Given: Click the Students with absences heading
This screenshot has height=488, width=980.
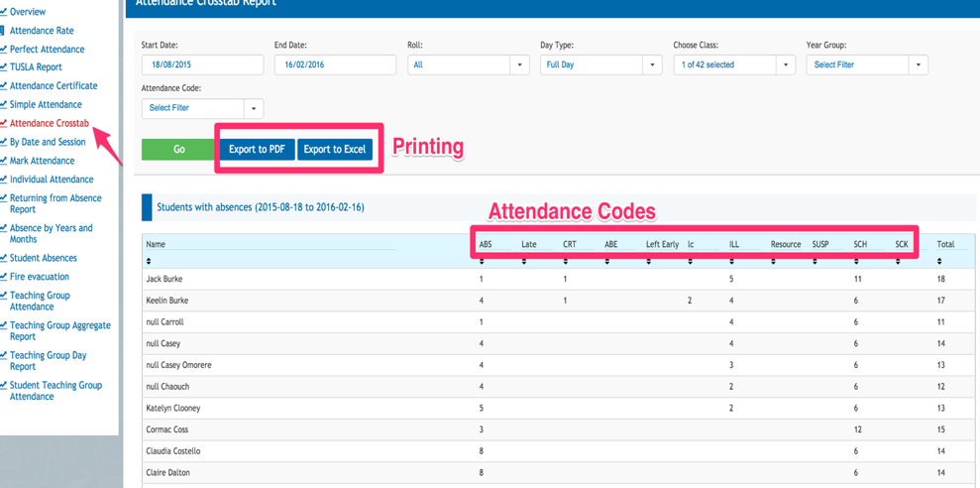Looking at the screenshot, I should pos(260,207).
